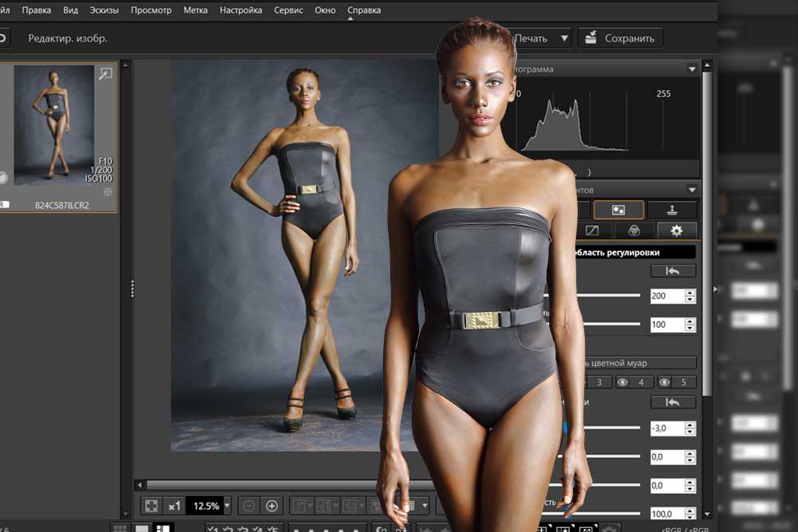Open the Сервис menu
798x532 pixels.
[x=288, y=10]
